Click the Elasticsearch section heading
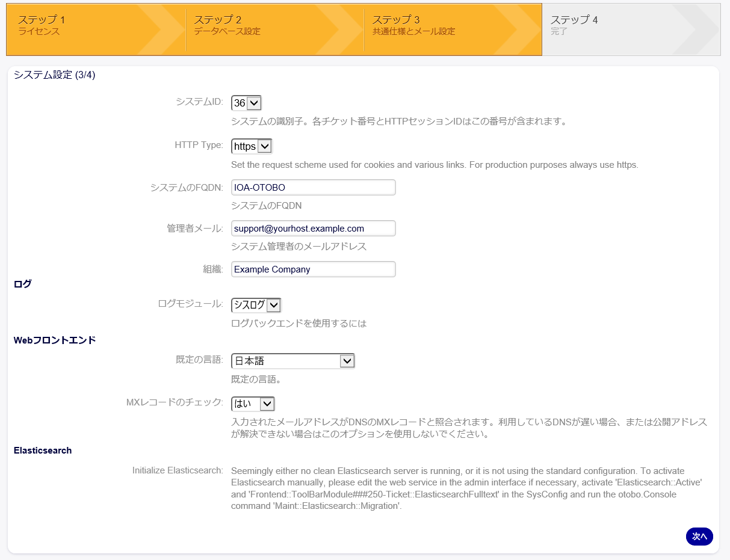Viewport: 730px width, 560px height. click(43, 450)
